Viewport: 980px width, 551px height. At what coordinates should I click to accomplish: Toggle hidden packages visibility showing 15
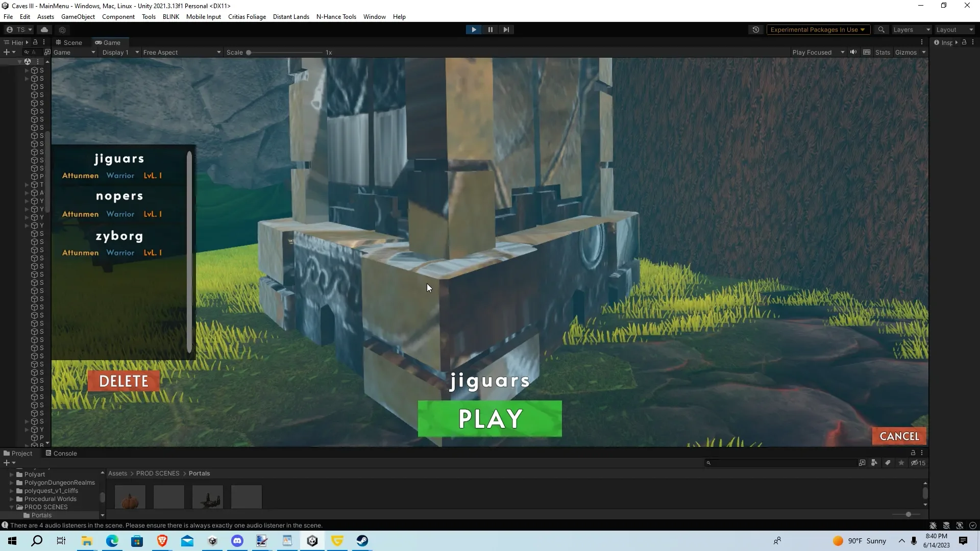918,463
